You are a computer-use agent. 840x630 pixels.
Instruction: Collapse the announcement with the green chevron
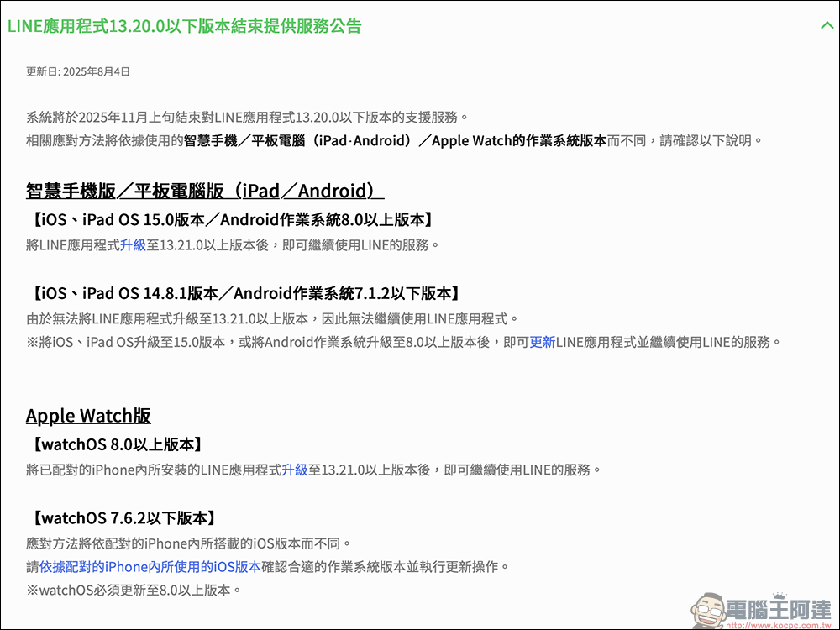pyautogui.click(x=827, y=25)
